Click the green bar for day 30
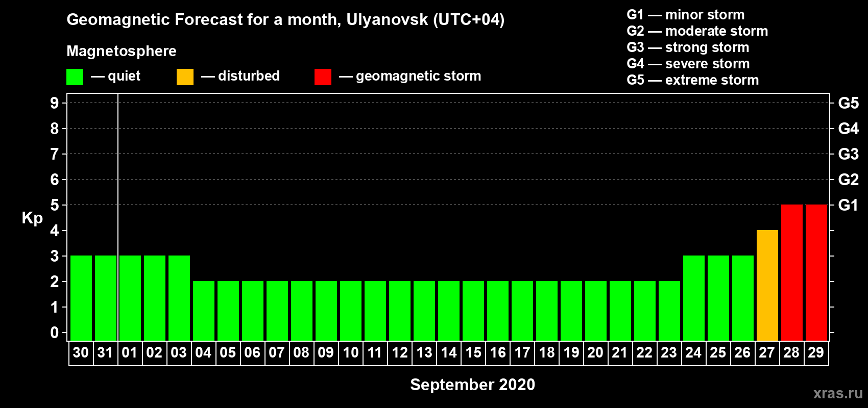868x408 pixels. pos(81,298)
